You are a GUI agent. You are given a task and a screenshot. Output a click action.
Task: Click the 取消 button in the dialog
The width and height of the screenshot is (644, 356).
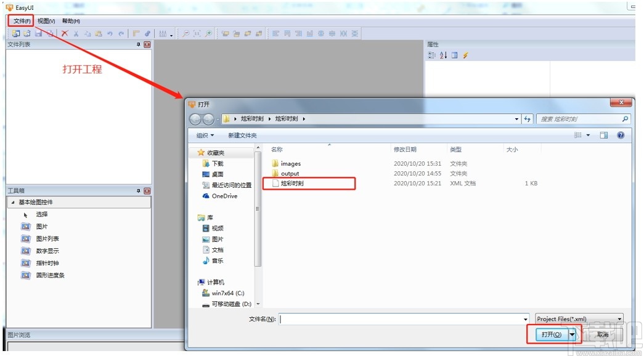coord(603,334)
